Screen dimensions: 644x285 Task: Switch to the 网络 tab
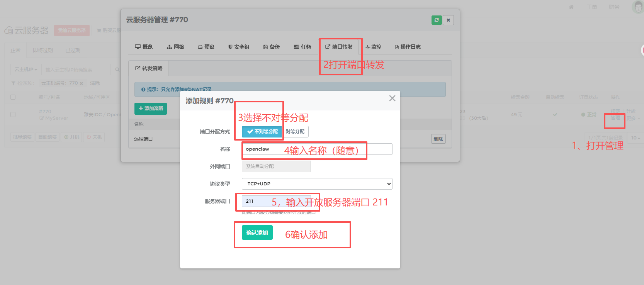(175, 47)
